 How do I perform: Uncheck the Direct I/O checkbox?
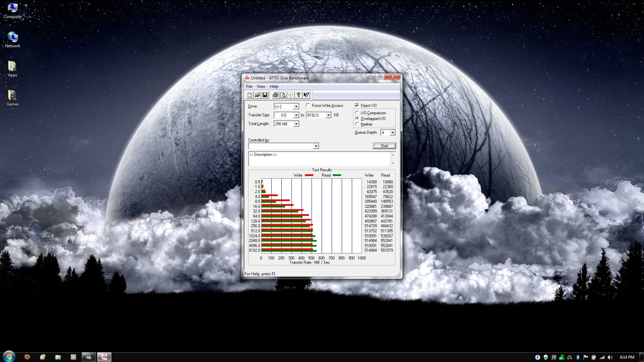pos(357,105)
